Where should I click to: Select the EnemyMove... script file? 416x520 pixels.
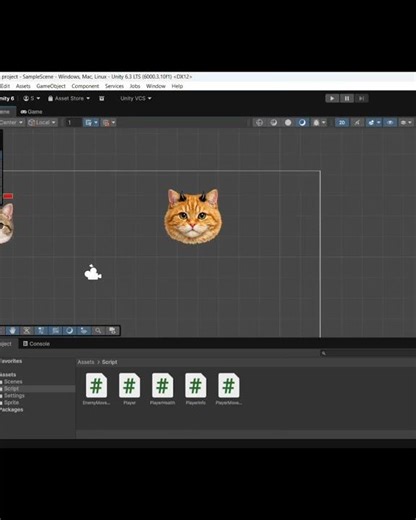pos(96,389)
